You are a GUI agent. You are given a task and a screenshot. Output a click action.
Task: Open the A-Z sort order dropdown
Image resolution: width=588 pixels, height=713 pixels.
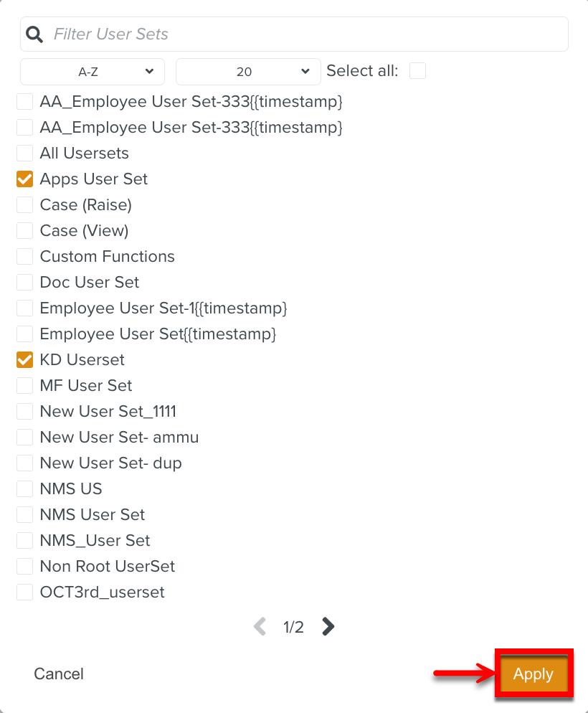pos(92,72)
